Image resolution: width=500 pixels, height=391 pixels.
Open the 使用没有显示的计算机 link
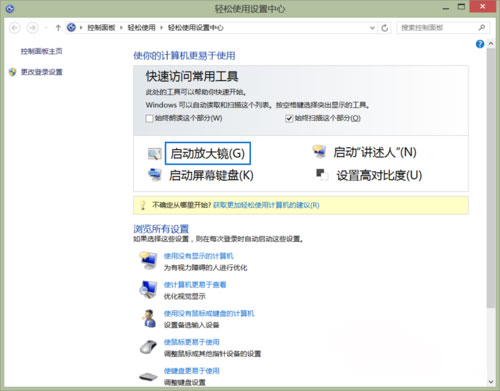click(198, 256)
